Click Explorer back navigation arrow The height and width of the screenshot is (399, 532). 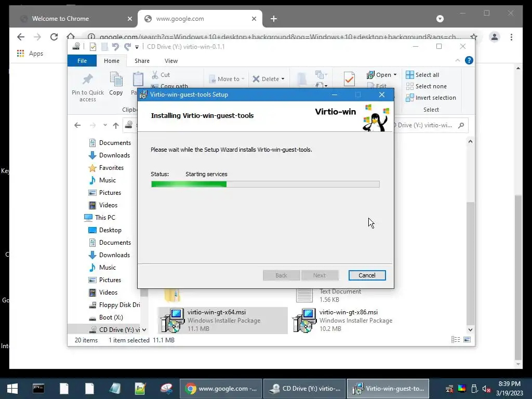click(x=77, y=125)
